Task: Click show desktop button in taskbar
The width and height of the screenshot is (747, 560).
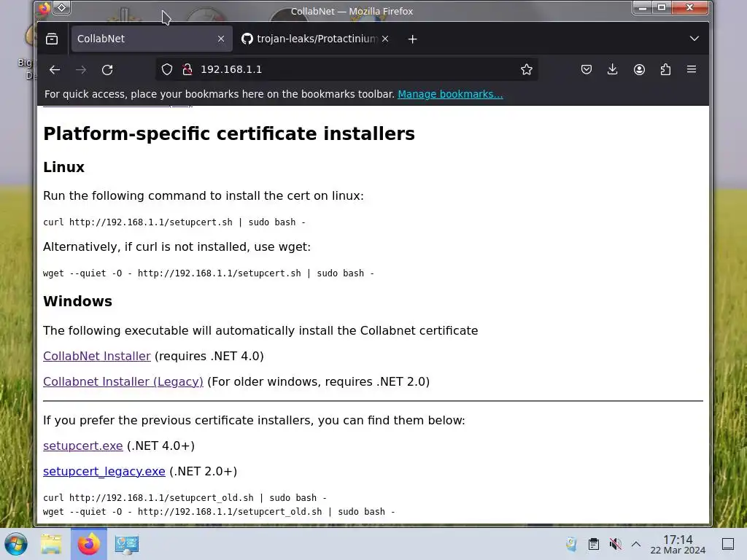Action: (728, 544)
